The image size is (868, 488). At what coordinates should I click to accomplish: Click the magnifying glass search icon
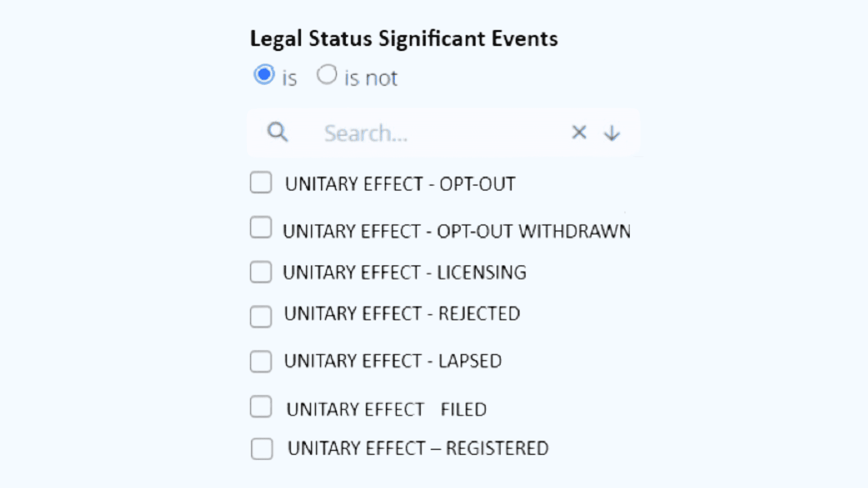[278, 132]
